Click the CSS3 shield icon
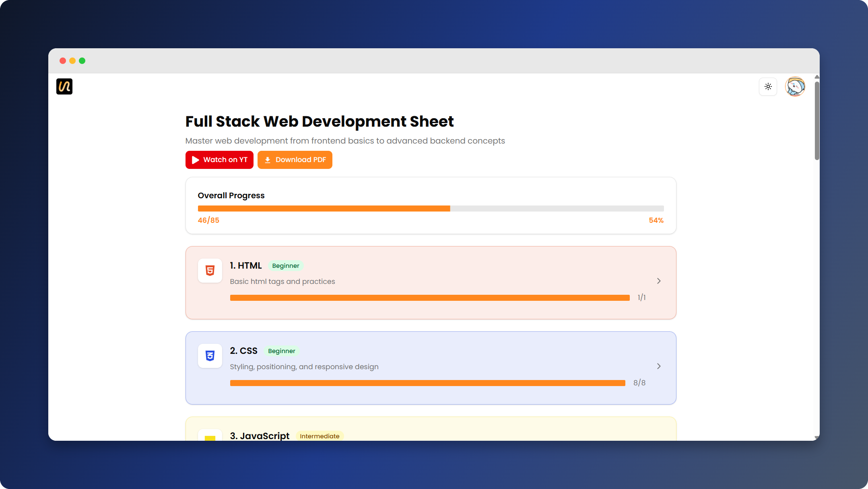The height and width of the screenshot is (489, 868). tap(210, 356)
